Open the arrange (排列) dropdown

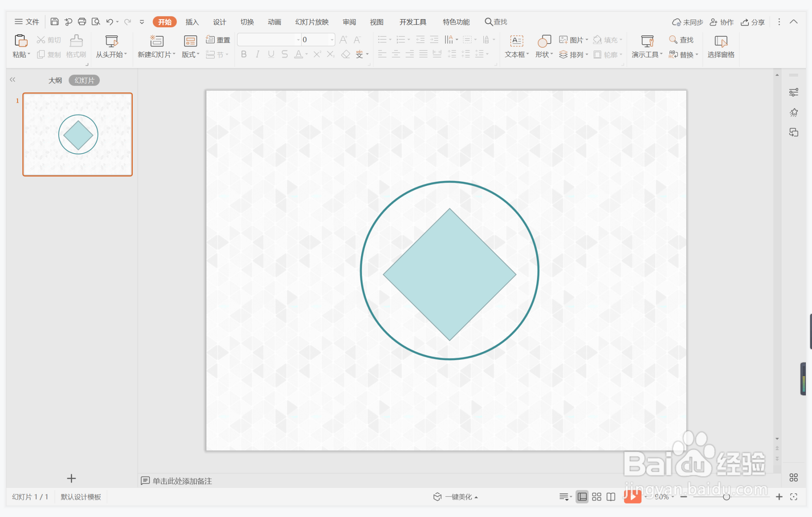click(x=576, y=55)
